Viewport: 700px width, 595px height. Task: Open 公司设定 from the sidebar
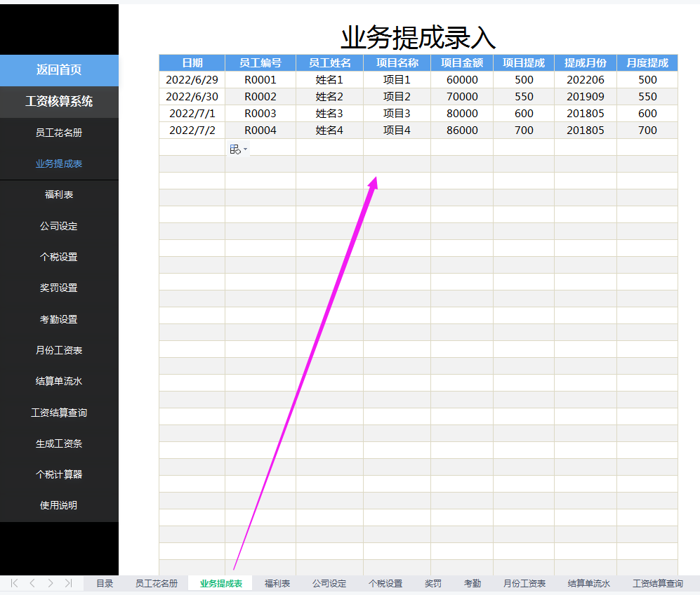pyautogui.click(x=59, y=226)
